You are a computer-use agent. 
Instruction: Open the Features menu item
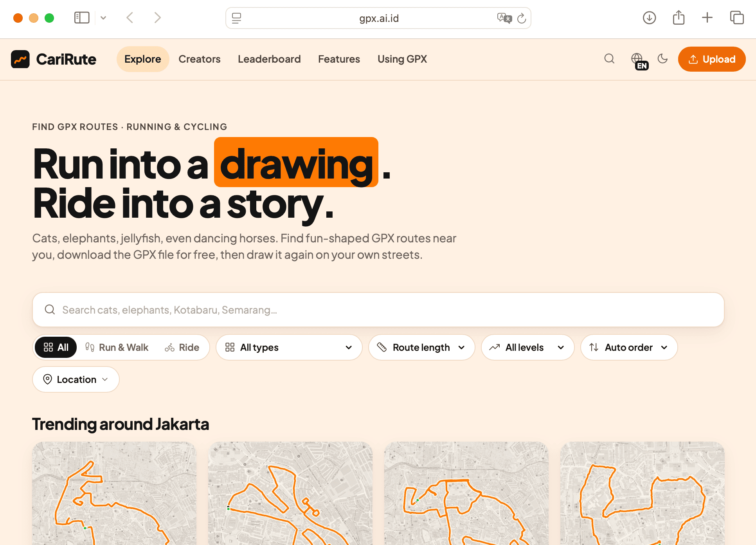pos(339,59)
